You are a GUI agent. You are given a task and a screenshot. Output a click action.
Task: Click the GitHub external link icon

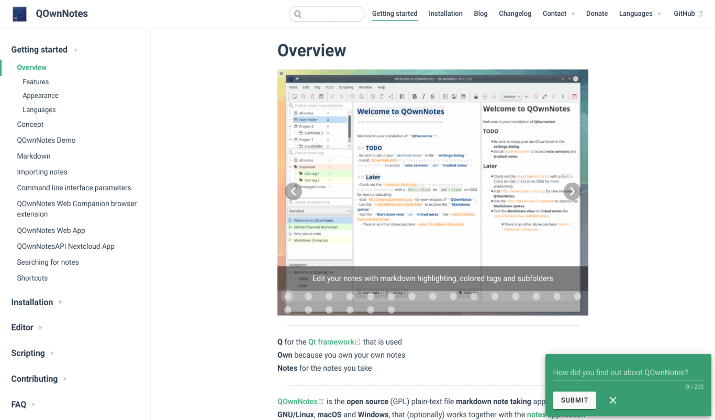tap(700, 14)
